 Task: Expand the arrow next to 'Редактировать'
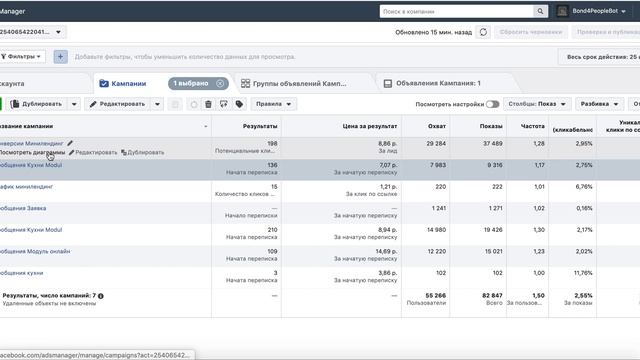coord(157,104)
